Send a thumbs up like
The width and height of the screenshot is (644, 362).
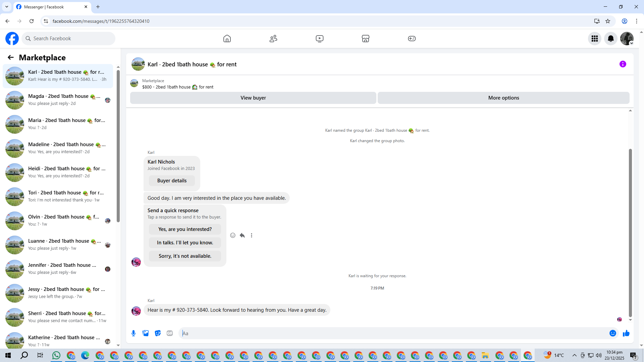tap(626, 333)
